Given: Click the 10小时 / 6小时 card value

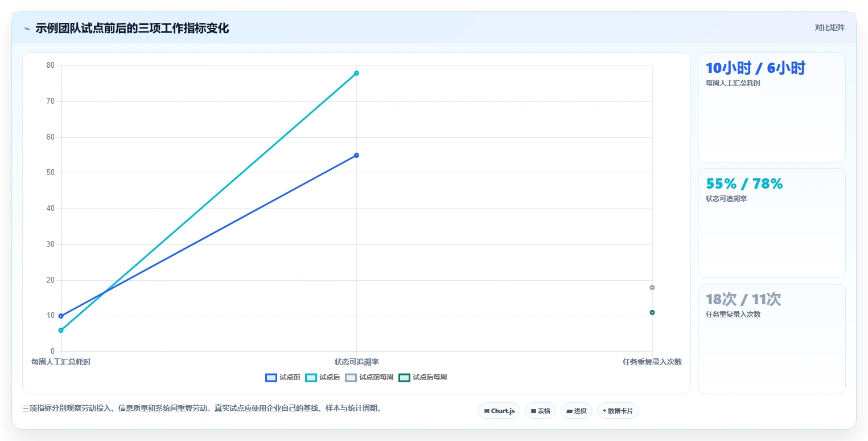Looking at the screenshot, I should pos(755,68).
